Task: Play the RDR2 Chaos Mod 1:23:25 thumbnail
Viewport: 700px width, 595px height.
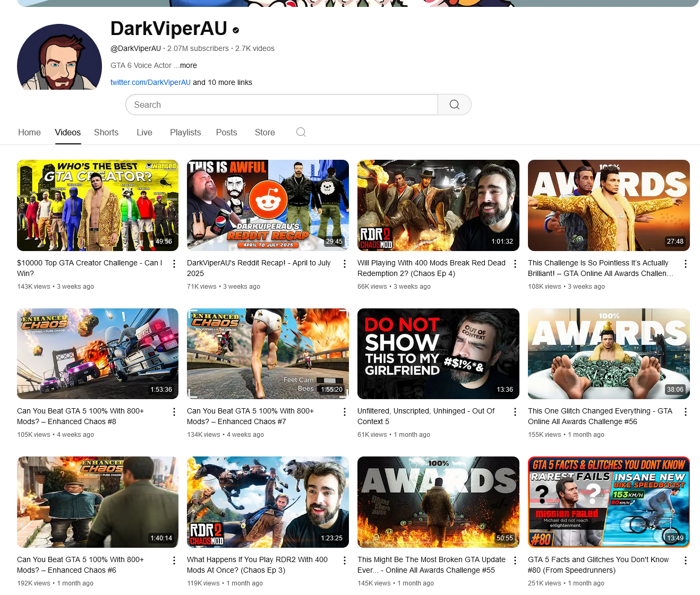Action: (x=268, y=502)
